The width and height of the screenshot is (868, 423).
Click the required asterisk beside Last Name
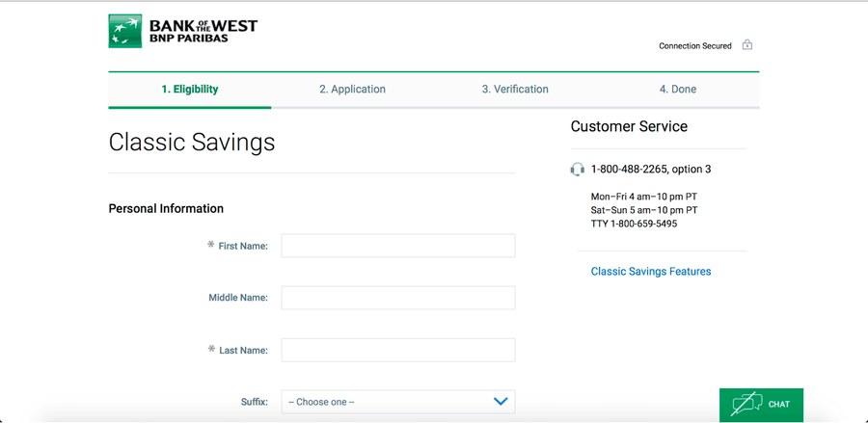pyautogui.click(x=211, y=349)
